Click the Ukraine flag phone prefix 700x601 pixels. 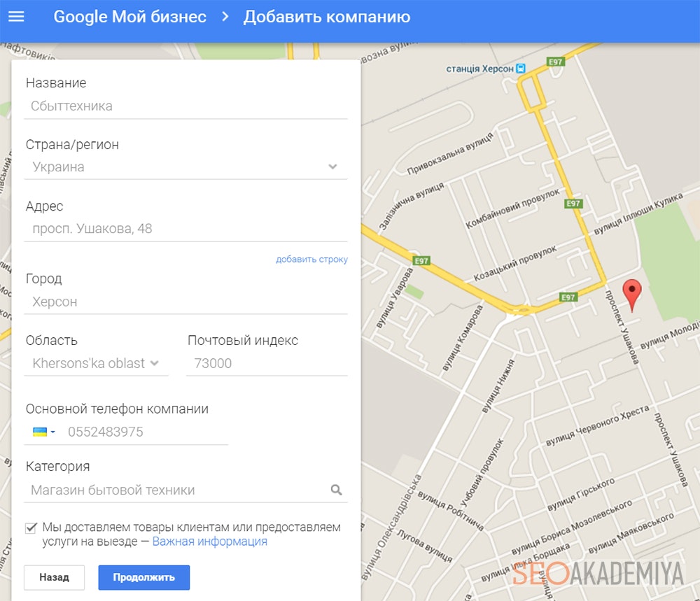(x=40, y=432)
